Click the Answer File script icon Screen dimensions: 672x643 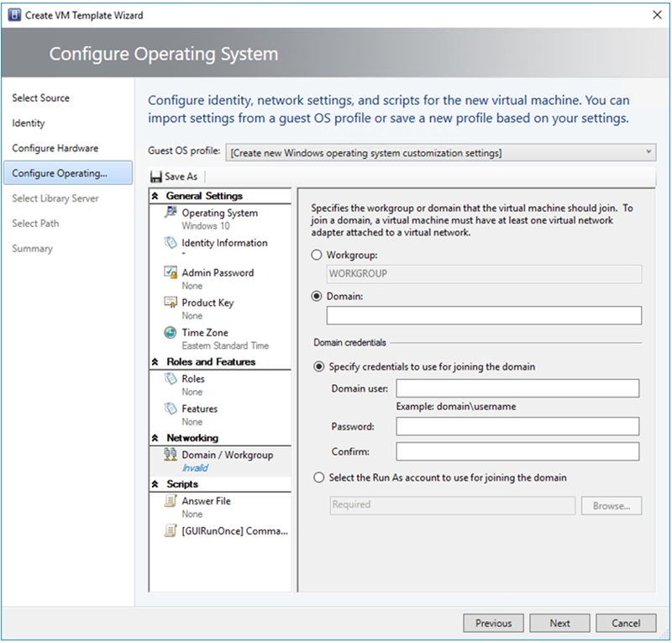[x=170, y=500]
